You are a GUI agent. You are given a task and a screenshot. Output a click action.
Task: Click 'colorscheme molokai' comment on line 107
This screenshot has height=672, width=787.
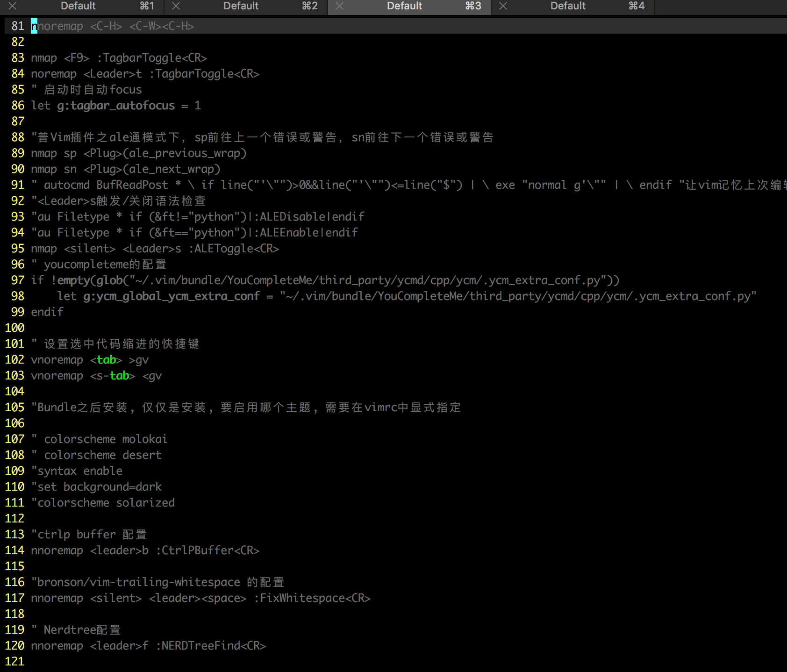(x=99, y=439)
